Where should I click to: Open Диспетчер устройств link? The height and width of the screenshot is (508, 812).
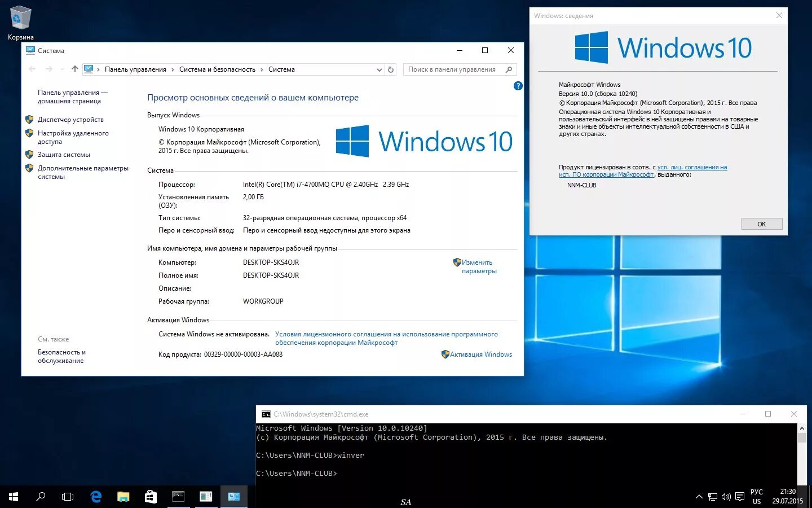tap(70, 120)
